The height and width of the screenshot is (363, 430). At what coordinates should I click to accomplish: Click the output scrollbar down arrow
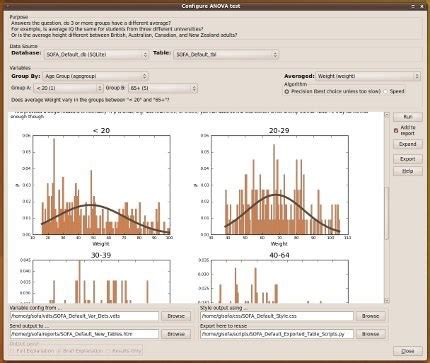point(387,301)
